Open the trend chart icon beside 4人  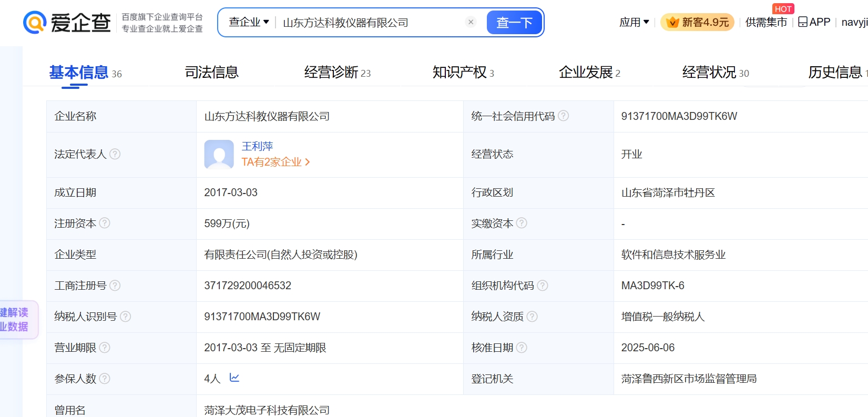click(234, 378)
